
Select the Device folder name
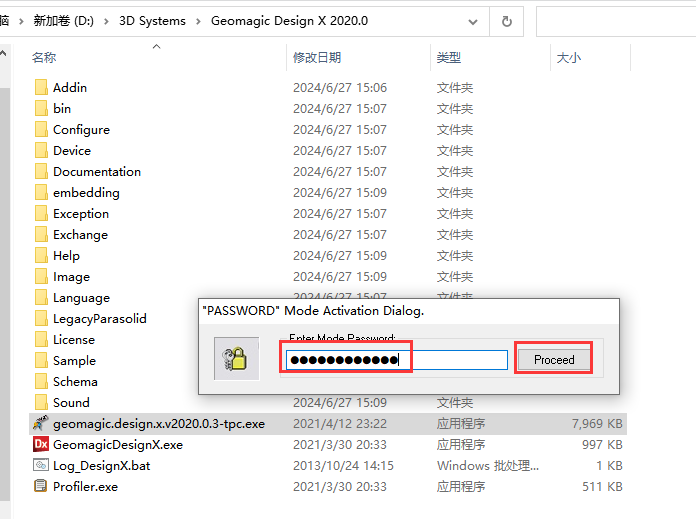coord(72,151)
